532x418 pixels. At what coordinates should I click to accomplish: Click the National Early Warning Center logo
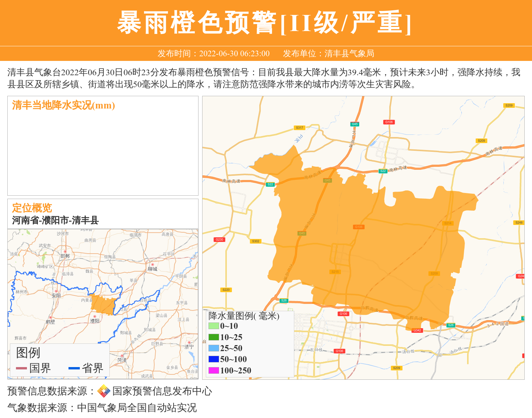coord(104,391)
